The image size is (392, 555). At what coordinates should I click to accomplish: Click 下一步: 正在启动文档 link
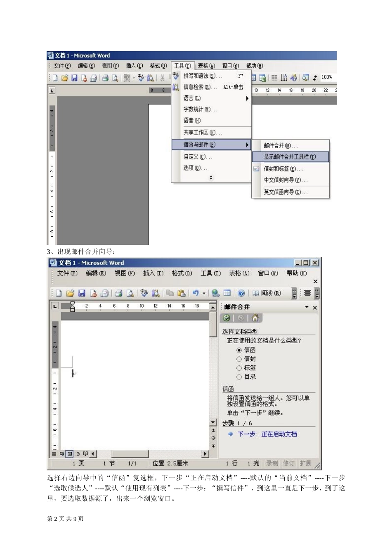(267, 434)
